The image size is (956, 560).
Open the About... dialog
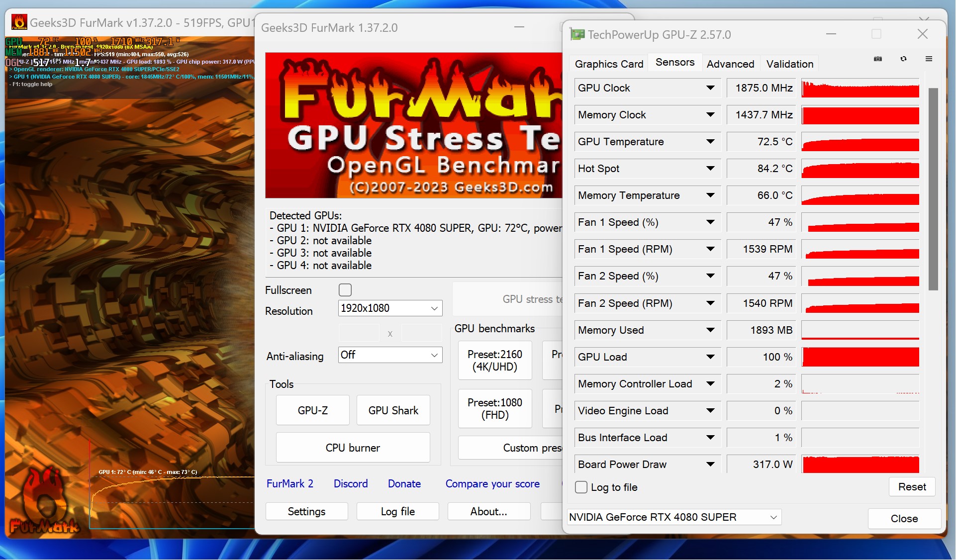489,511
